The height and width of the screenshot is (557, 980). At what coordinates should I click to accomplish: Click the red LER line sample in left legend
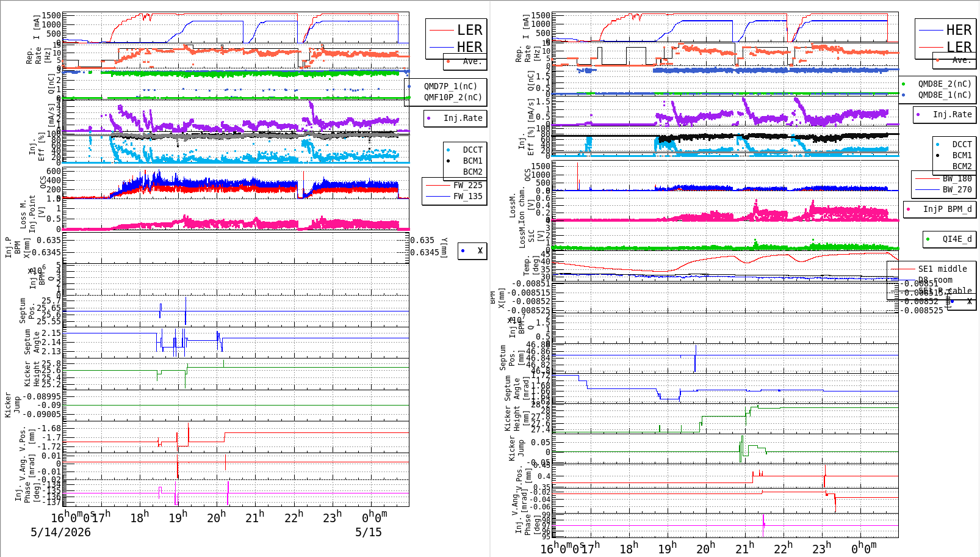(441, 30)
